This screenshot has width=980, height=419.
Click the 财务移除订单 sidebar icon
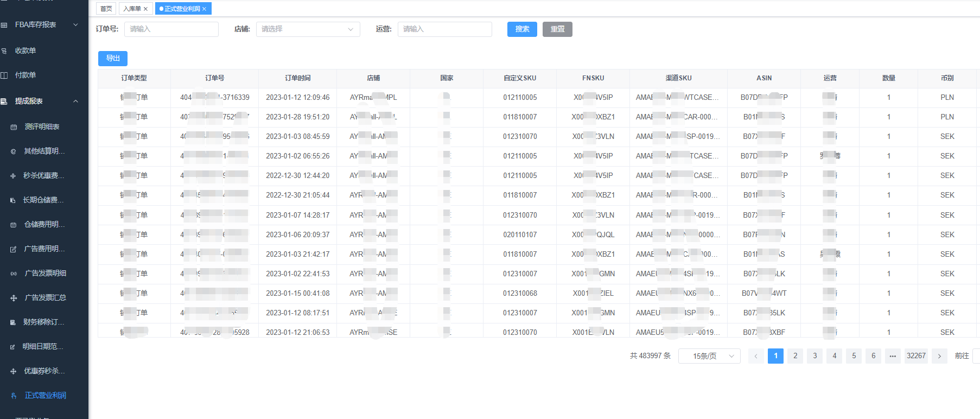(13, 322)
